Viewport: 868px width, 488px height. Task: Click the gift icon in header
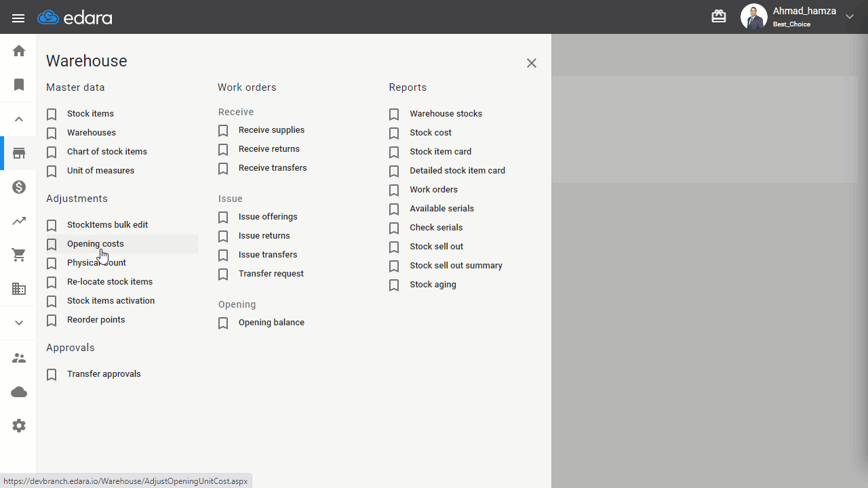click(x=719, y=16)
